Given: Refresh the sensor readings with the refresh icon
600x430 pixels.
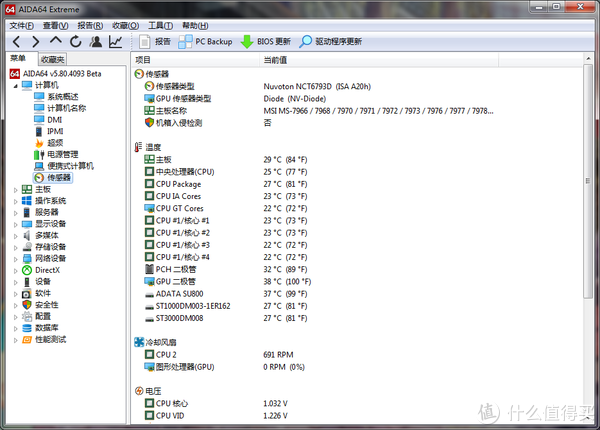Looking at the screenshot, I should tap(76, 41).
